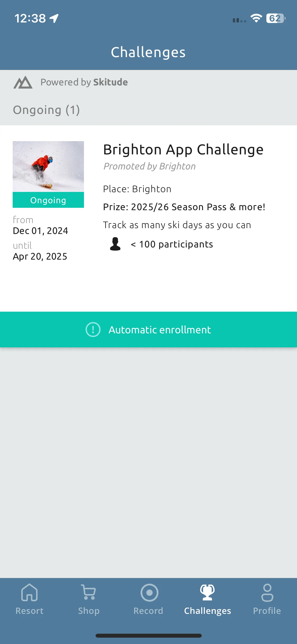The width and height of the screenshot is (297, 644).
Task: Tap the Challenges trophy icon
Action: [x=208, y=592]
